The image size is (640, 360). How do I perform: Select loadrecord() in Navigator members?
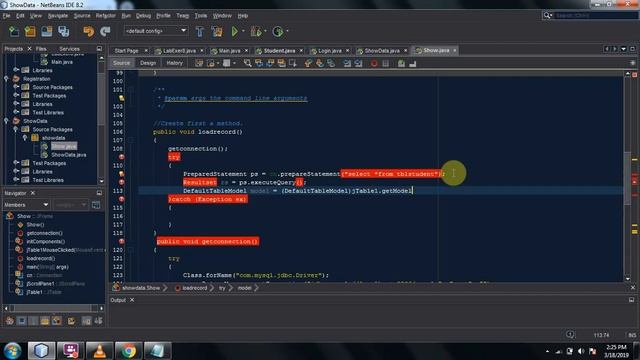(41, 258)
